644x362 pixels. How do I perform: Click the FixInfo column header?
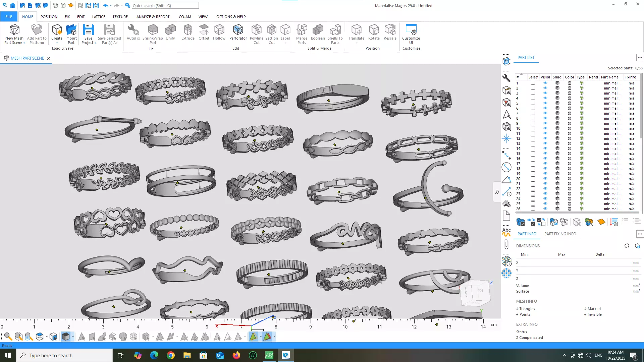tap(630, 77)
